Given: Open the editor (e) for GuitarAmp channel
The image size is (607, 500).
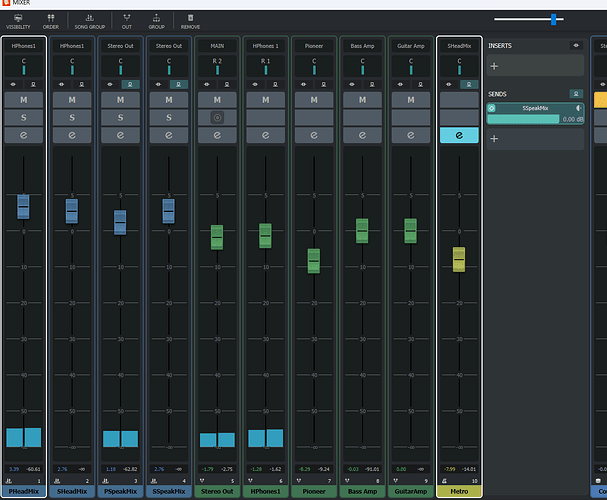Looking at the screenshot, I should pos(411,135).
